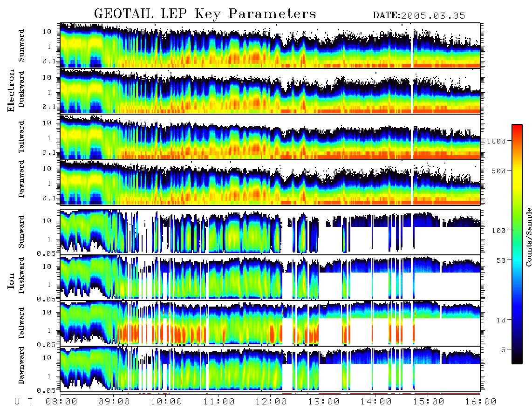Viewport: 532px width, 410px height.
Task: Click the 500 color bar label
Action: tap(498, 171)
